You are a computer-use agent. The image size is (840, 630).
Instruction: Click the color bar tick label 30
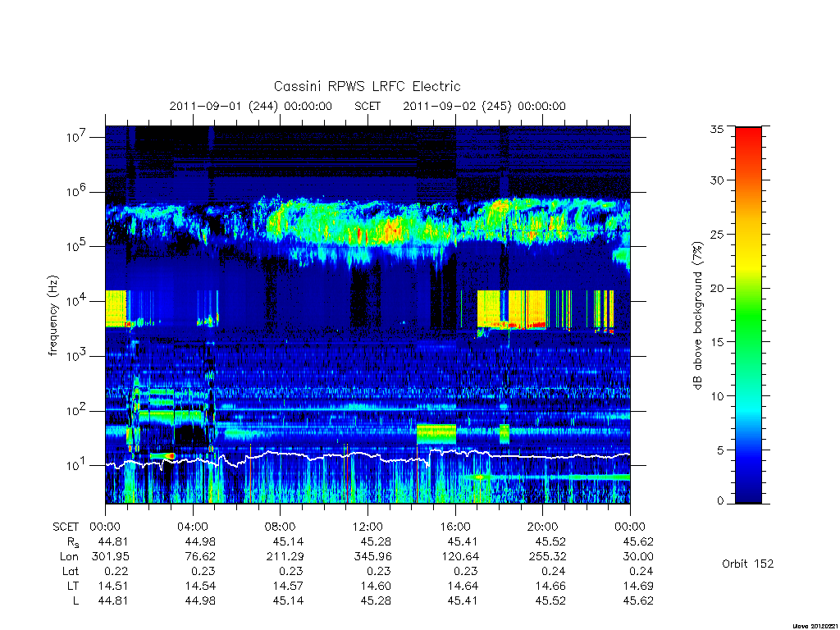[717, 180]
